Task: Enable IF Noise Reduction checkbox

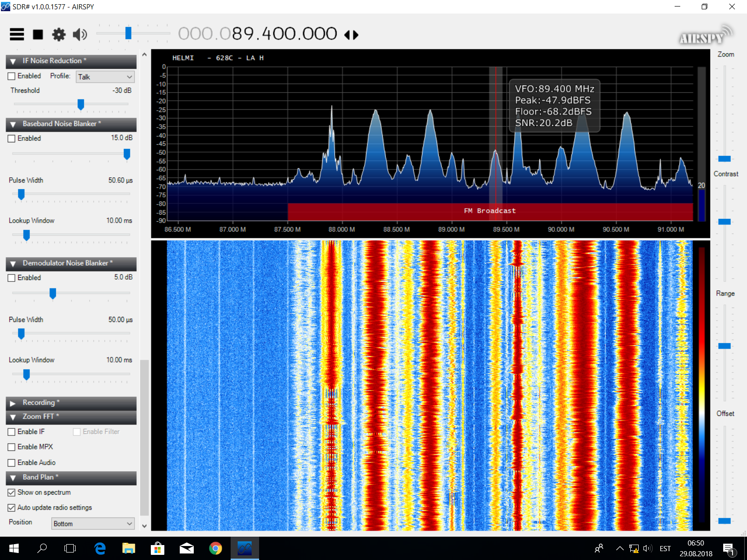Action: click(12, 76)
